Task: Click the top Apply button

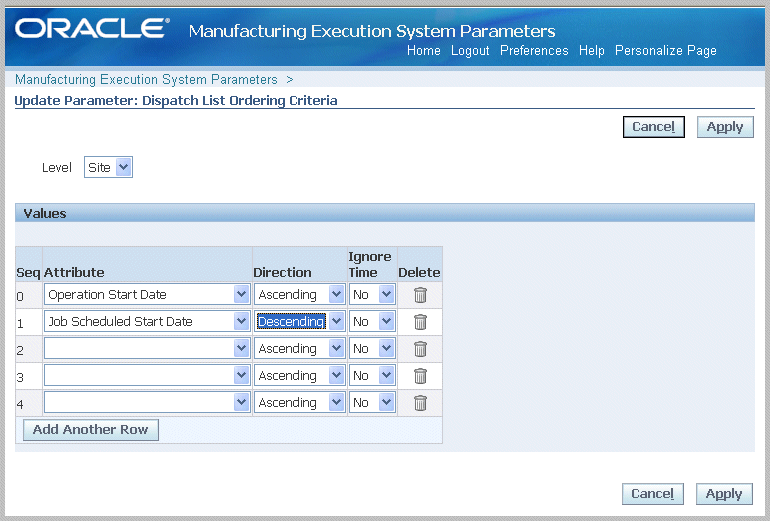Action: click(725, 127)
